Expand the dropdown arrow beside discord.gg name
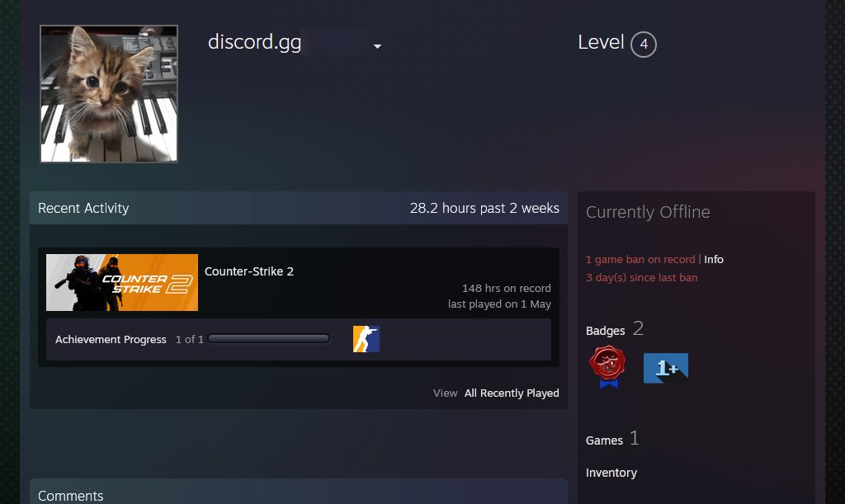 (377, 46)
